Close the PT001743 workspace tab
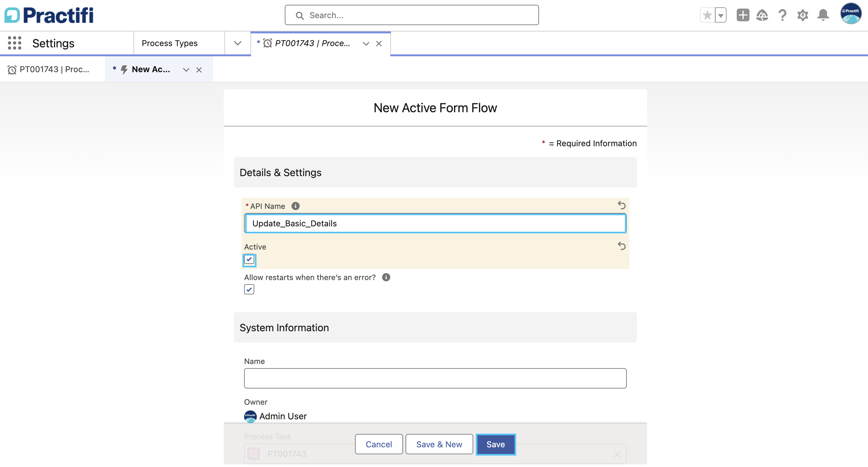The image size is (868, 467). tap(379, 44)
